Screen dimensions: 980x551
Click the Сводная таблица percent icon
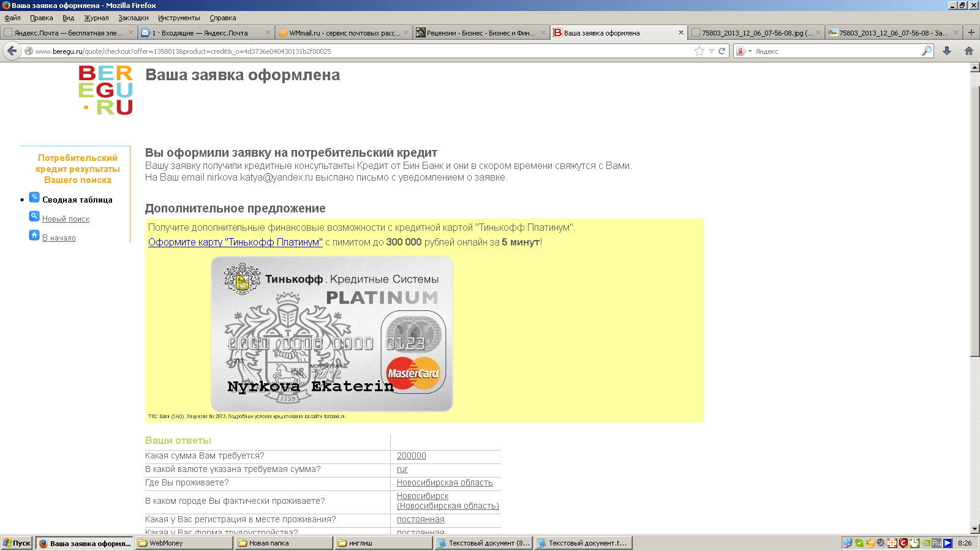pyautogui.click(x=34, y=197)
